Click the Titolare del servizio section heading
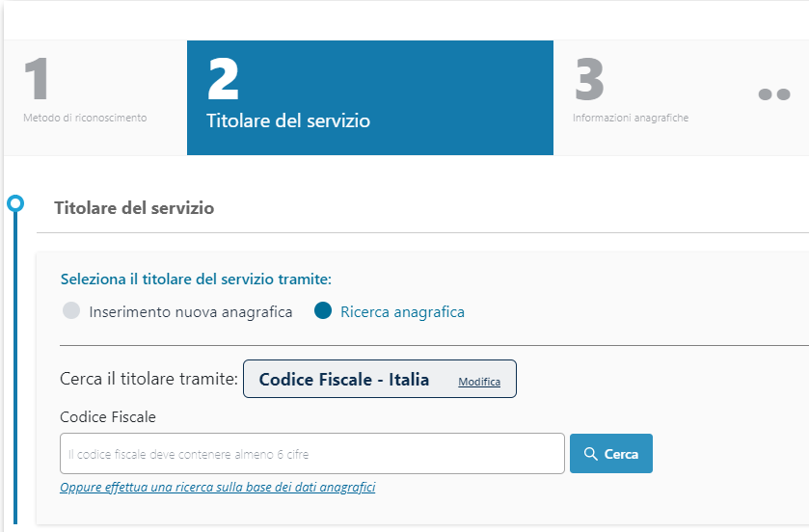 pos(134,207)
